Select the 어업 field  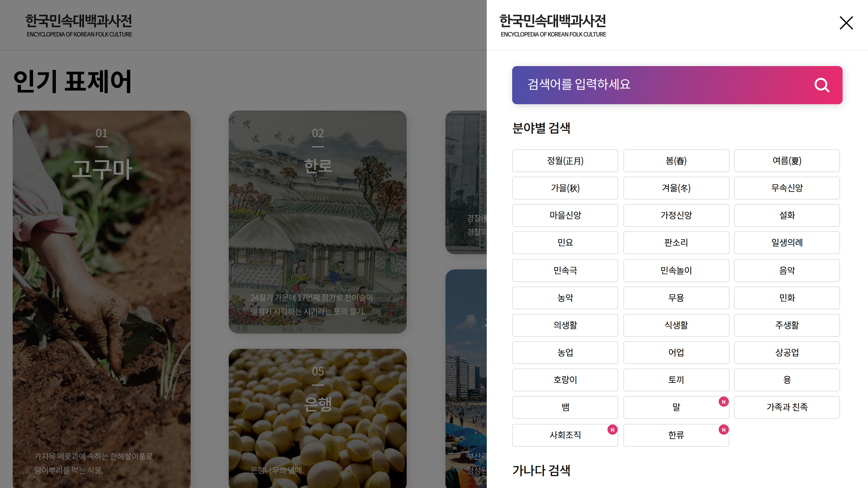[676, 353]
